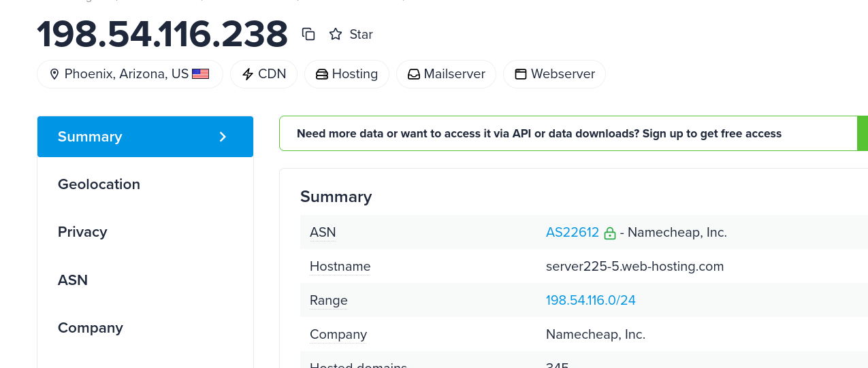Go to the Company sidebar section
Screen dimensions: 868x368
(x=91, y=328)
